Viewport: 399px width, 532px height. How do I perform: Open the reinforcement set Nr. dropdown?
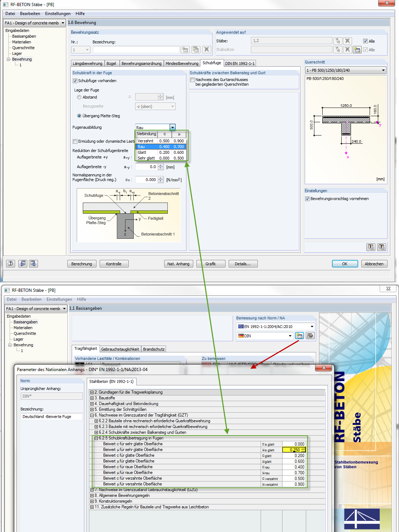coord(87,50)
